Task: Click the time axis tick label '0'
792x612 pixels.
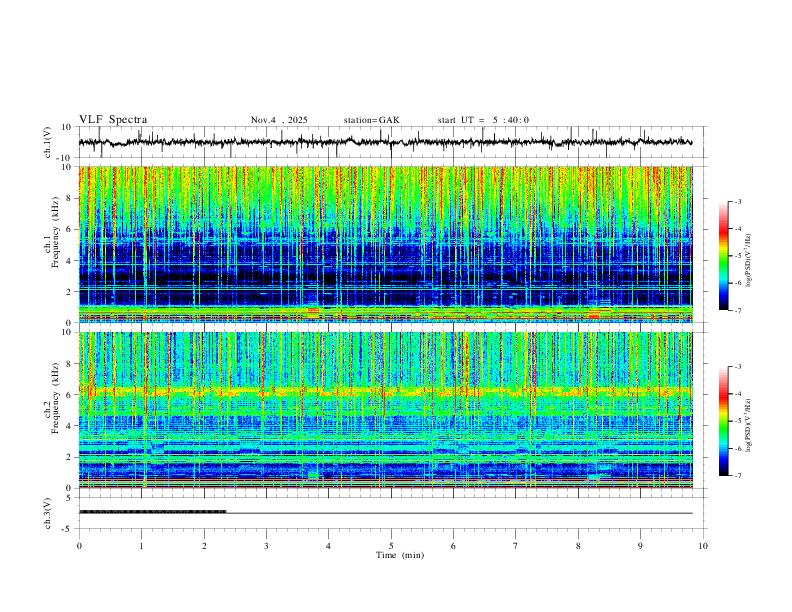Action: coord(79,546)
